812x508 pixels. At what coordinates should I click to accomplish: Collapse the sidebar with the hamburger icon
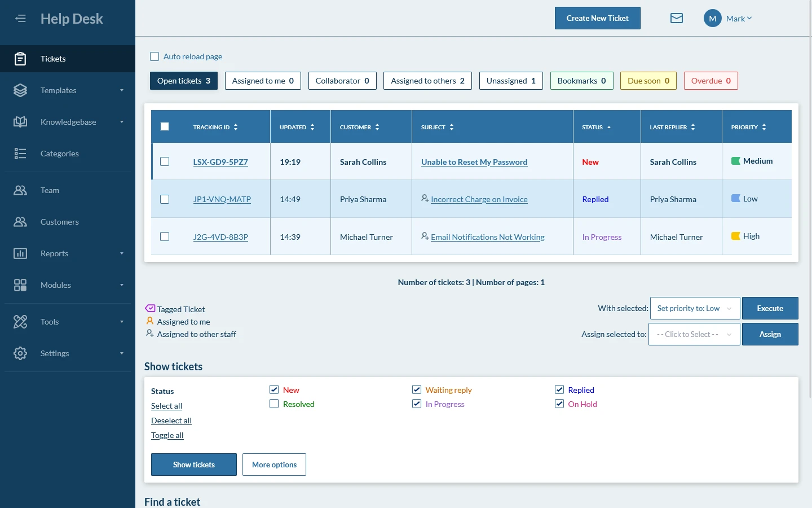click(x=20, y=19)
